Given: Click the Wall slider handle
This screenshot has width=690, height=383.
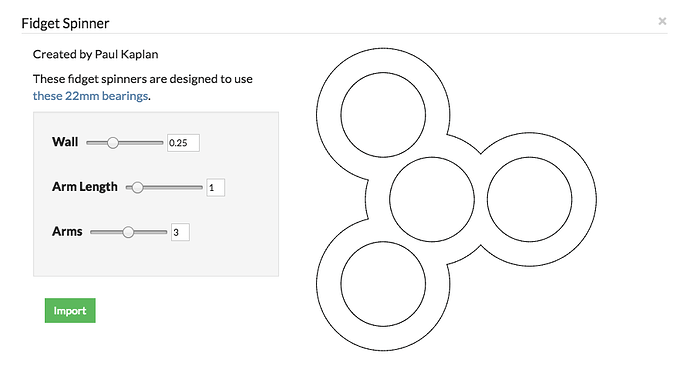Looking at the screenshot, I should (x=113, y=143).
